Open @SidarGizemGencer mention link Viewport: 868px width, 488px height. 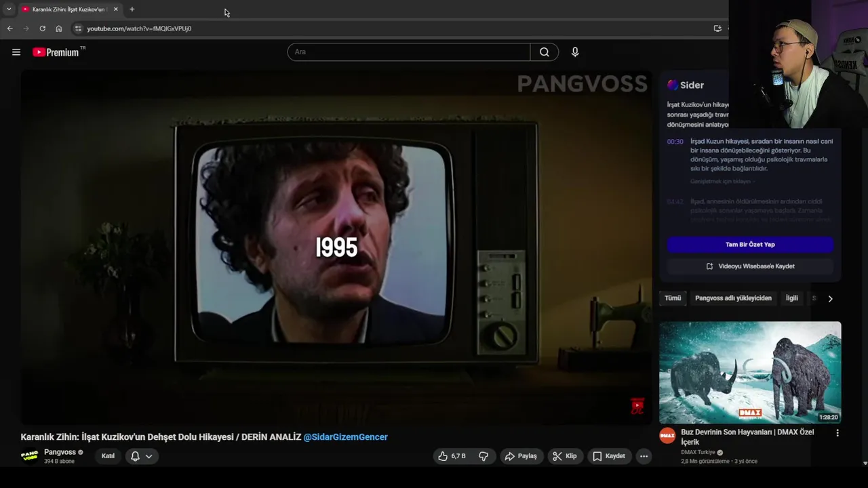345,437
